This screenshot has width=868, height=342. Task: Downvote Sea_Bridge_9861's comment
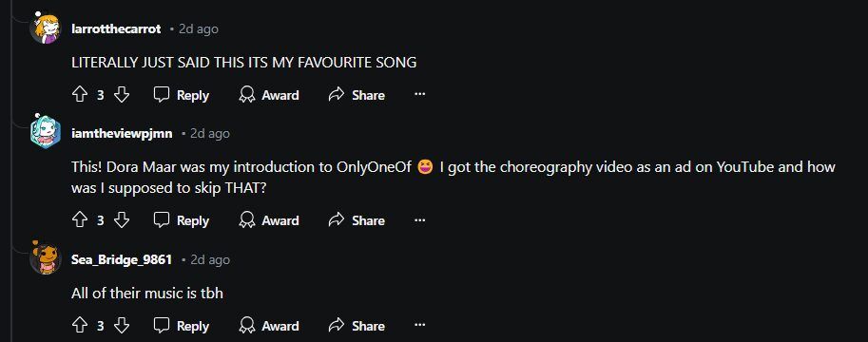[x=122, y=326]
